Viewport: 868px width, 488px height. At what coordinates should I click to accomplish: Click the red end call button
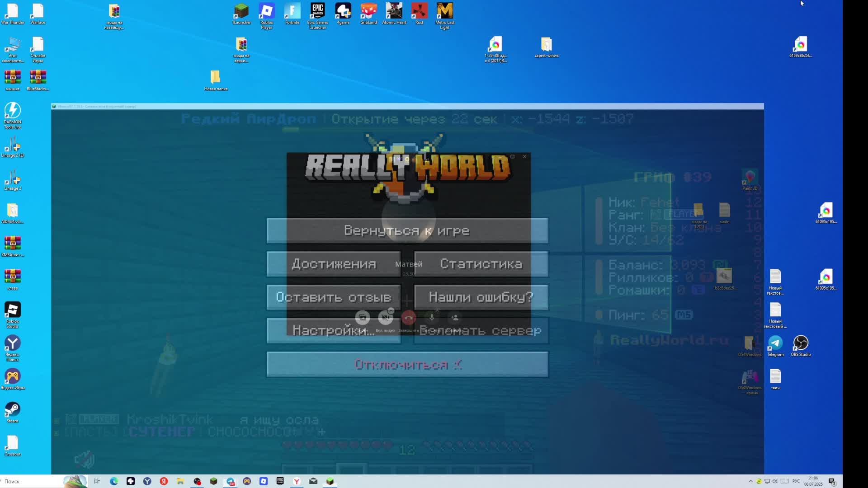click(409, 318)
